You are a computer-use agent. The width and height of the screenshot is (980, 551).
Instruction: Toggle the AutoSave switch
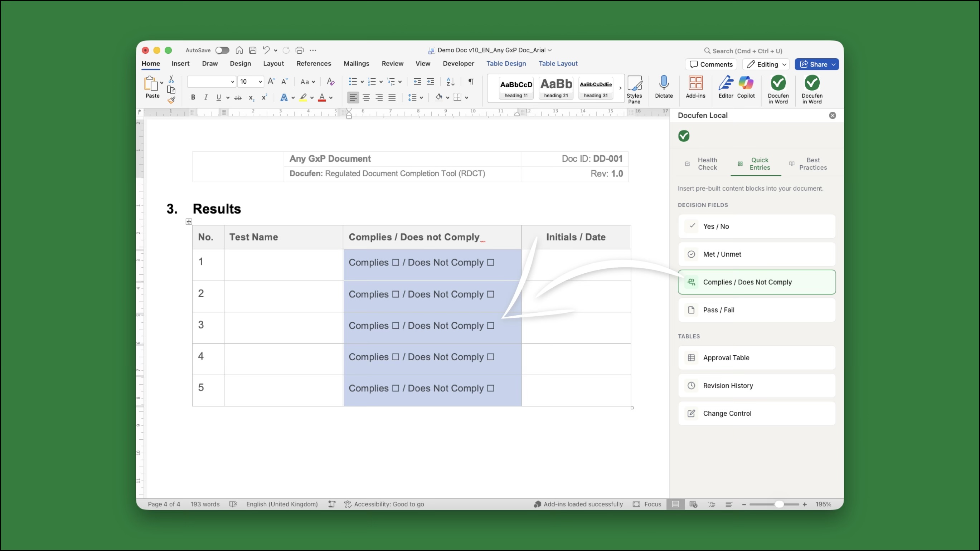pyautogui.click(x=222, y=50)
